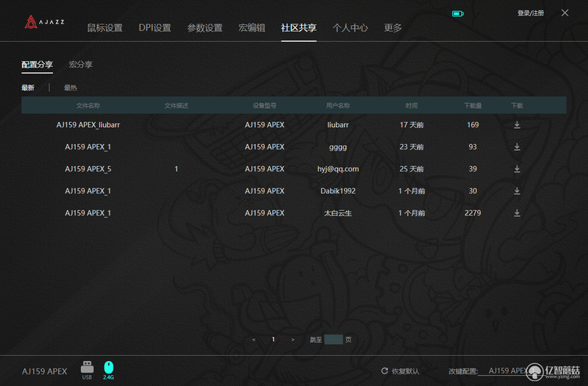Click the 下载量 column header

(x=473, y=106)
